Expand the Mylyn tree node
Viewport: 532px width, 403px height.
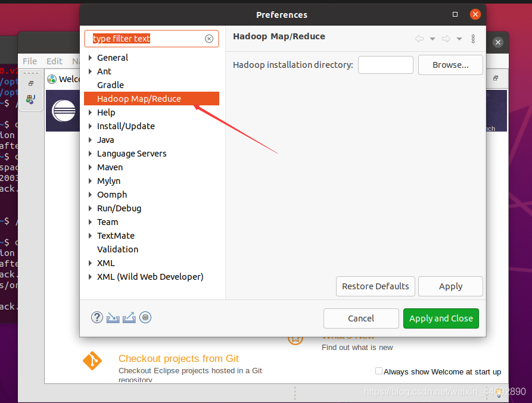pos(90,180)
